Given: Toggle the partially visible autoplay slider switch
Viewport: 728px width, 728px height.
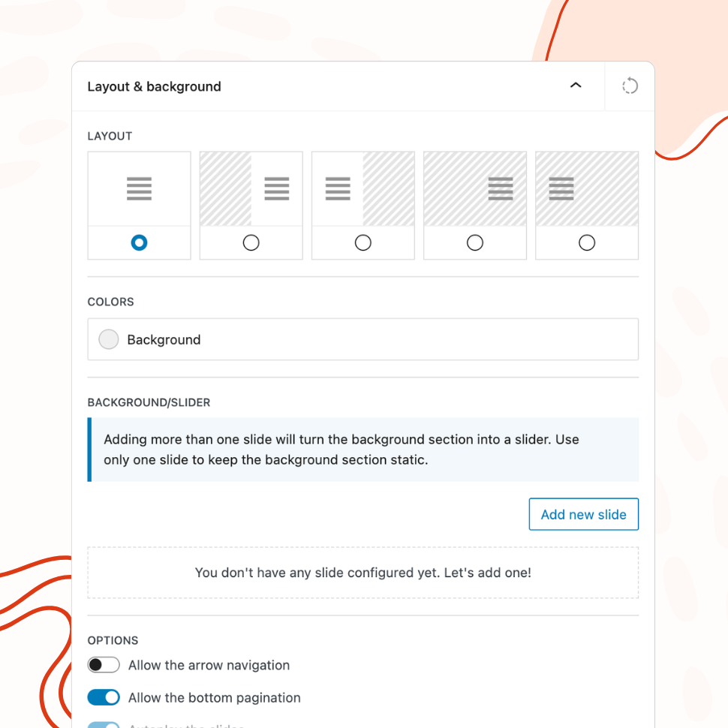Looking at the screenshot, I should point(104,725).
